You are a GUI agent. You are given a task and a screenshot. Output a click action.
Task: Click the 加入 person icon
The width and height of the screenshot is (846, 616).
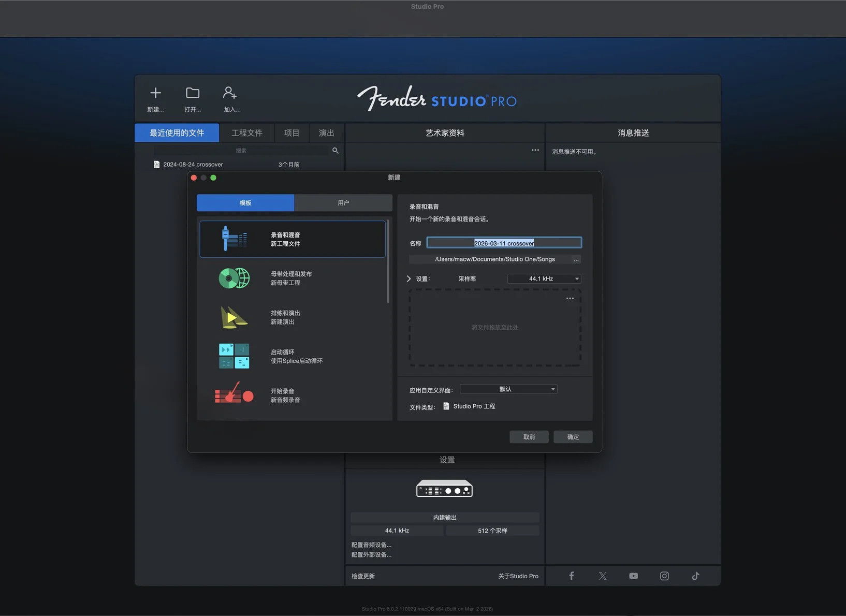point(230,93)
